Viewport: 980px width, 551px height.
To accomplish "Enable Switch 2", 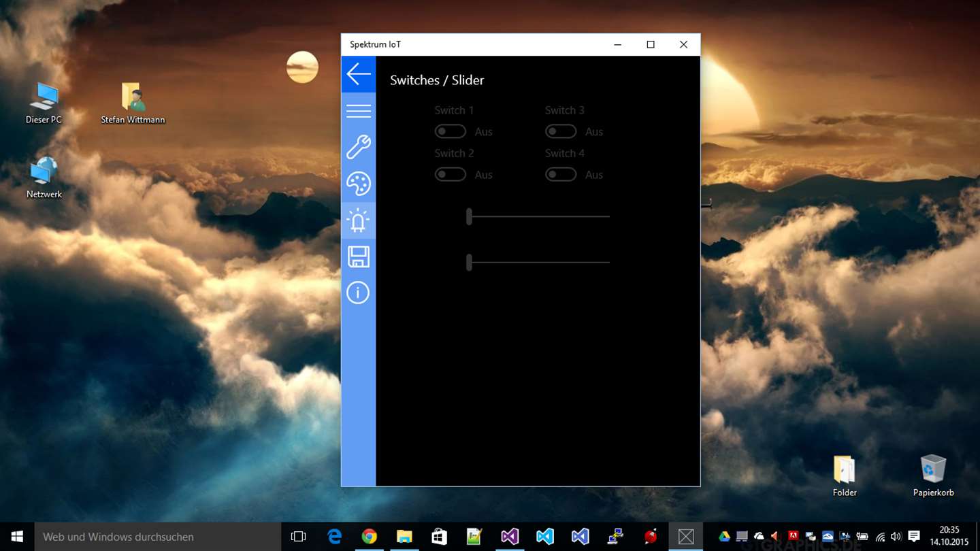I will (451, 175).
